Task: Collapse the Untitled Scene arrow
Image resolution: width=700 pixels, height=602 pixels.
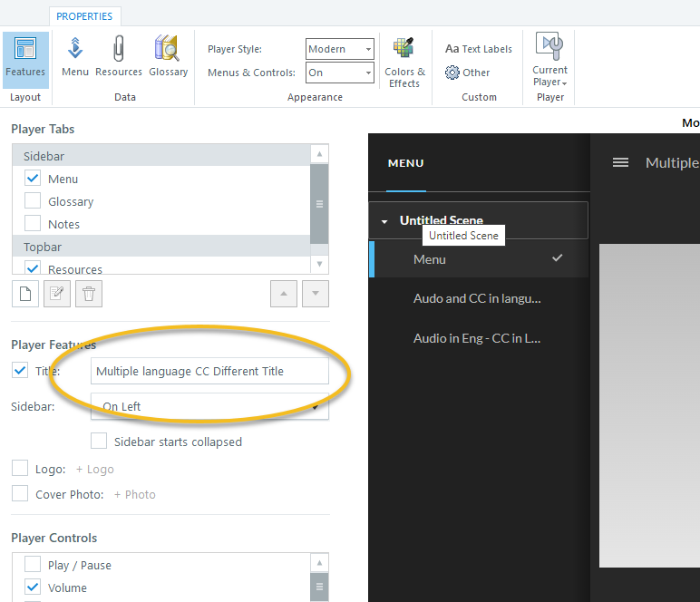Action: pos(384,221)
